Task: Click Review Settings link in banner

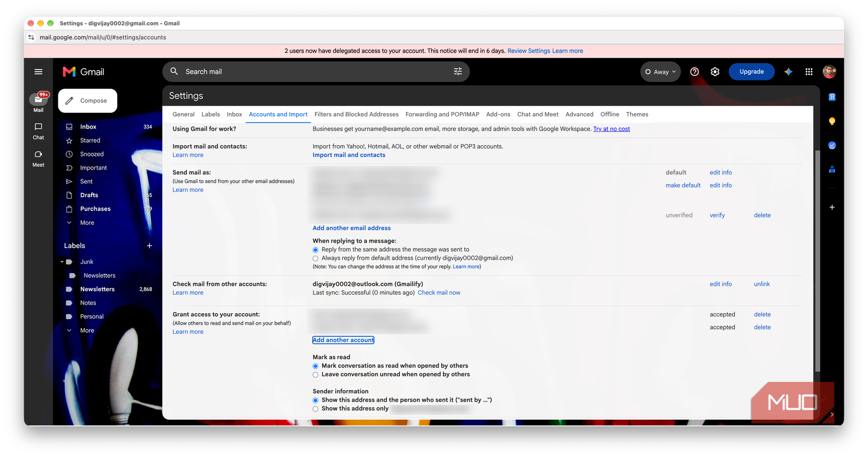Action: pyautogui.click(x=529, y=51)
